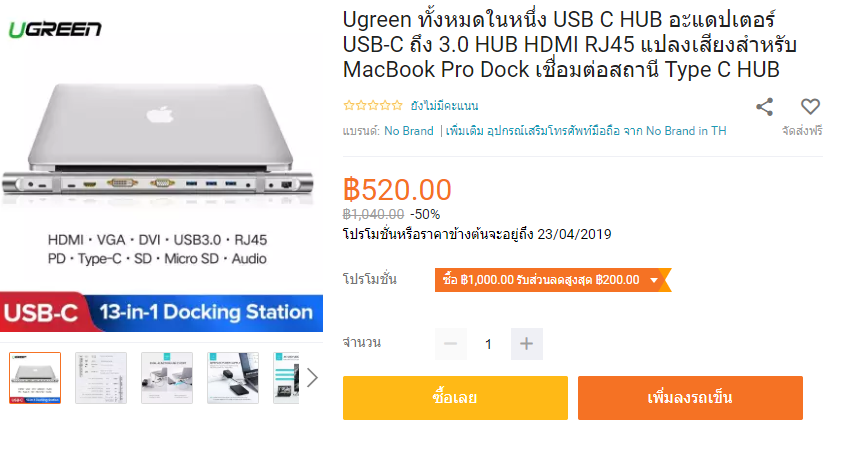Screen dimensions: 842x457
Task: Select the second thumbnail with specifications table
Action: click(101, 378)
